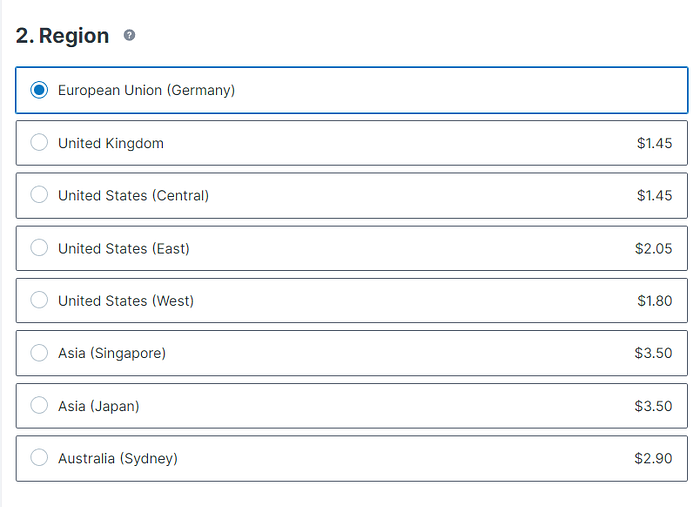Select the European Union (Germany) radio button
This screenshot has width=700, height=507.
(39, 90)
